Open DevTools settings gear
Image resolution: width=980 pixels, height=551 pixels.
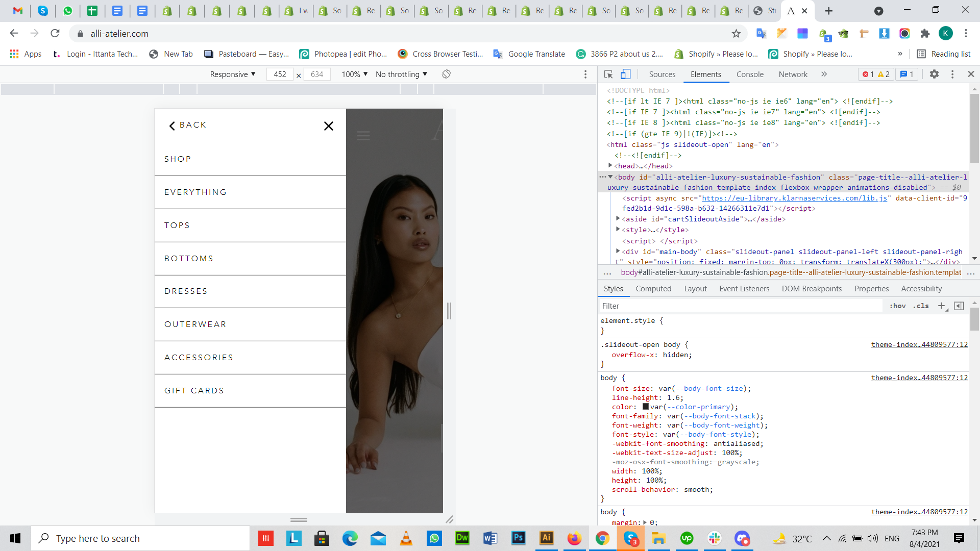point(934,74)
